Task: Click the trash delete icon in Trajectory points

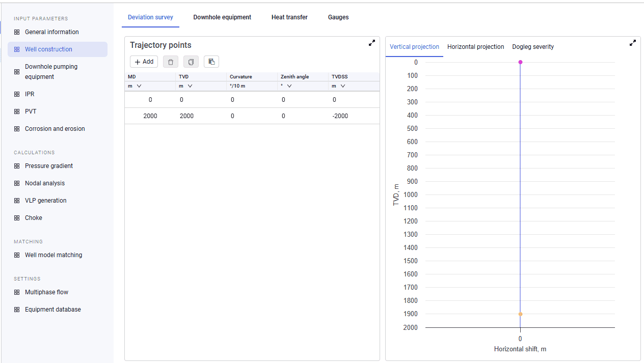Action: point(171,62)
